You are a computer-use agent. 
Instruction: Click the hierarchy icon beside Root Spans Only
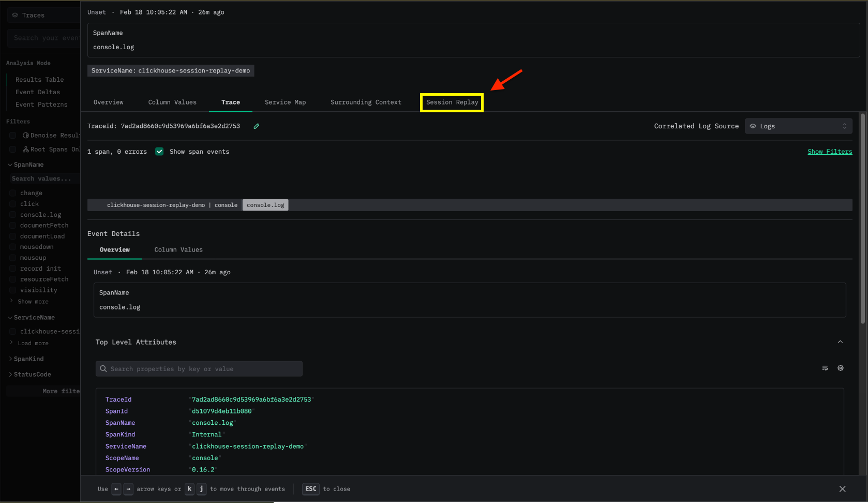tap(25, 149)
